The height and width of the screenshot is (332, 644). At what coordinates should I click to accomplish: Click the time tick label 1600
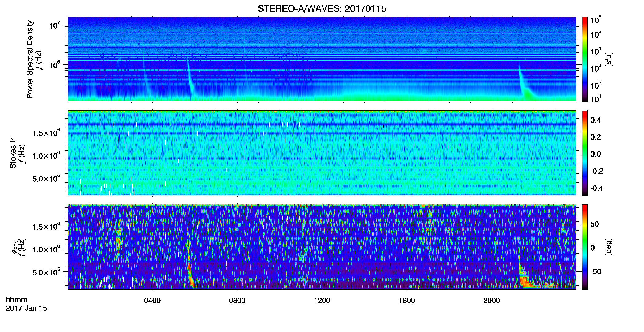407,301
